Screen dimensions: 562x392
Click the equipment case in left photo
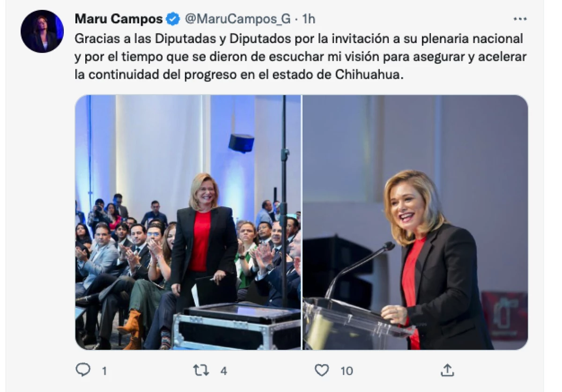point(237,327)
